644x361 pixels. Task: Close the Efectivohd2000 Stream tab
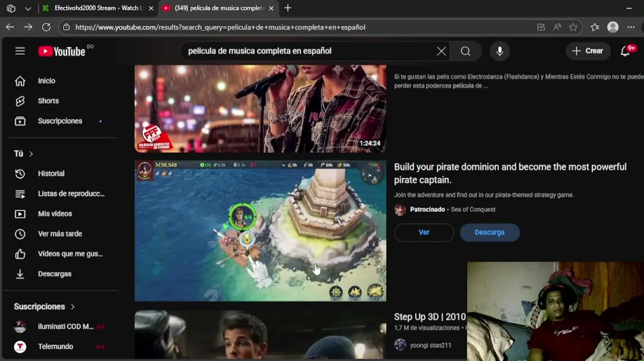point(151,8)
